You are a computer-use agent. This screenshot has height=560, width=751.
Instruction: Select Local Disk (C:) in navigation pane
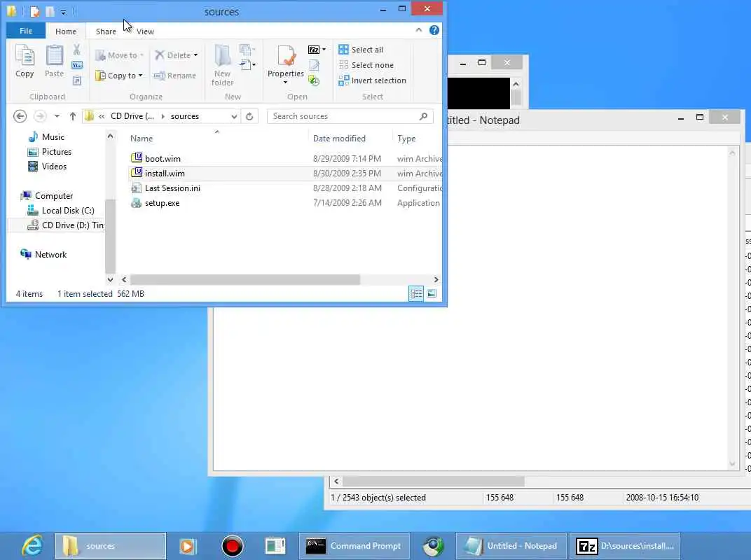click(60, 211)
